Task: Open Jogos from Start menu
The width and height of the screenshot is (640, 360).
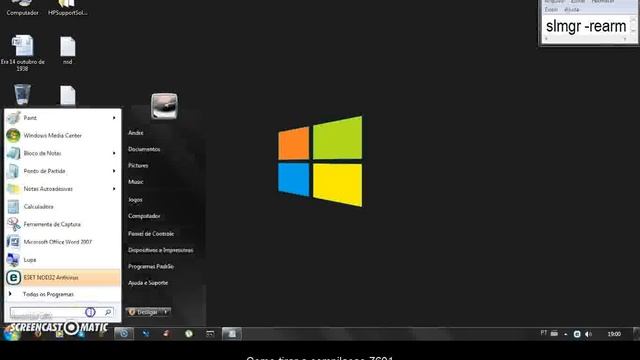Action: click(135, 200)
